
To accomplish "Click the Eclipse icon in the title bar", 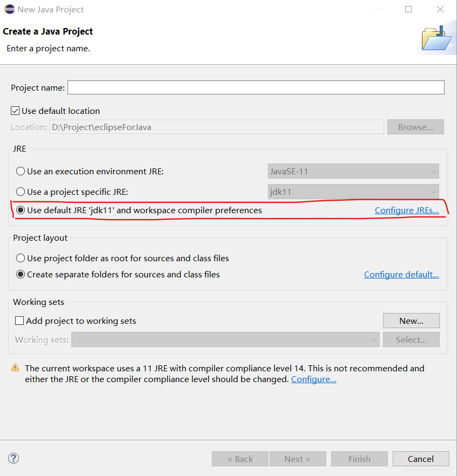I will point(9,9).
